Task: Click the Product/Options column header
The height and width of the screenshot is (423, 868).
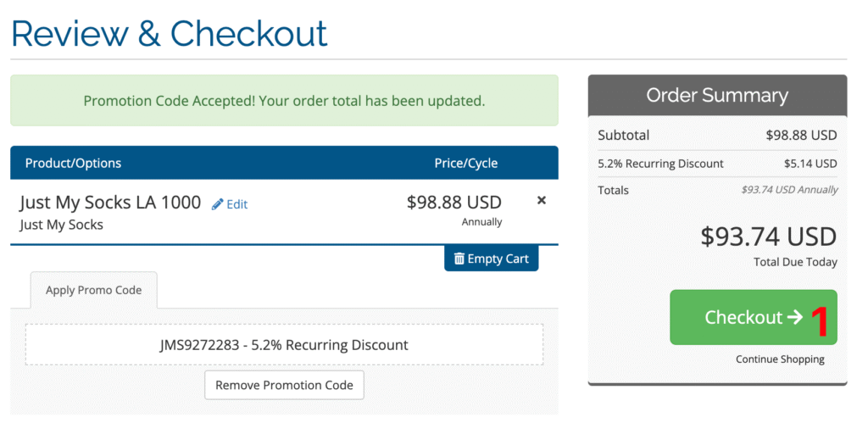Action: point(73,164)
